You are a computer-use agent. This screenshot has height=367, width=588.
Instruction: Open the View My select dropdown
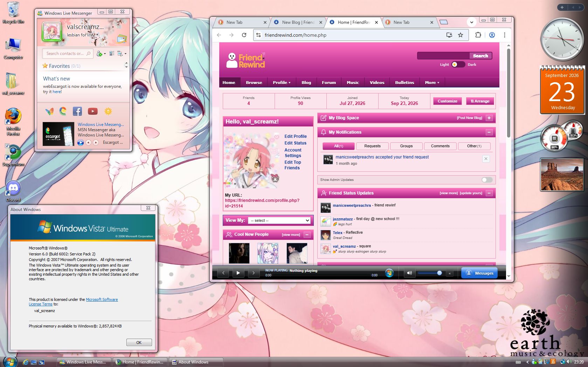pos(279,220)
